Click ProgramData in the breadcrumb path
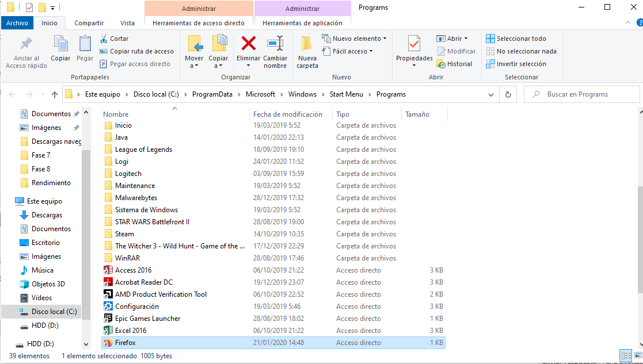This screenshot has height=364, width=643. pos(212,94)
